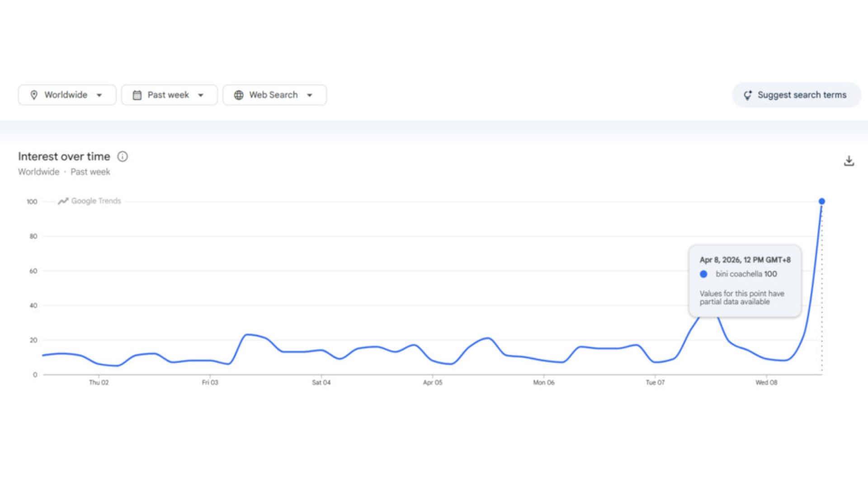The width and height of the screenshot is (868, 488).
Task: Click the sparkle lightbulb icon in Suggest search terms
Action: (x=748, y=95)
